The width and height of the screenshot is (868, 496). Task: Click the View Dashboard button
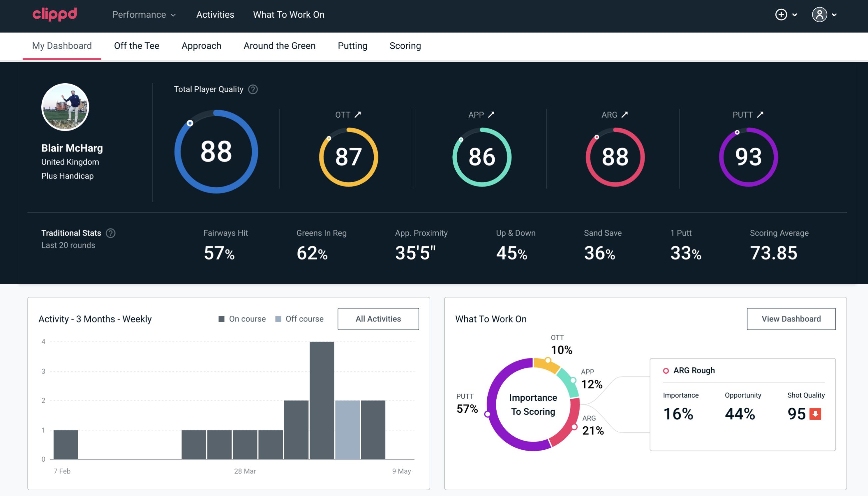[791, 318]
